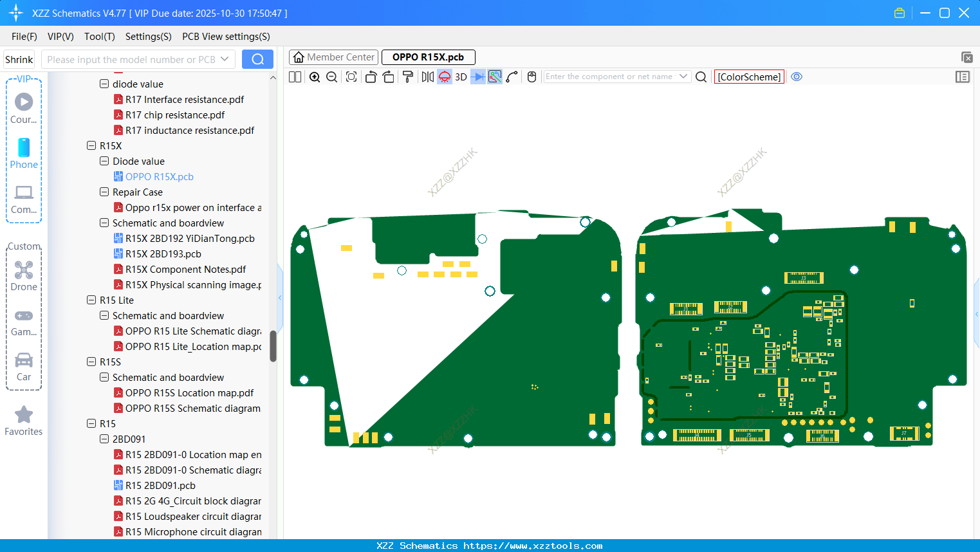Toggle the eye visibility icon
980x552 pixels.
(797, 77)
